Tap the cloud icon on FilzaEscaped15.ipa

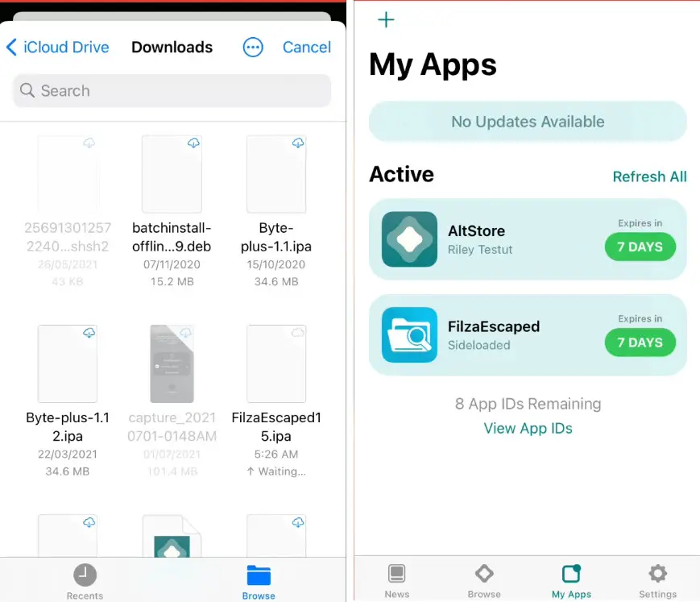point(298,333)
